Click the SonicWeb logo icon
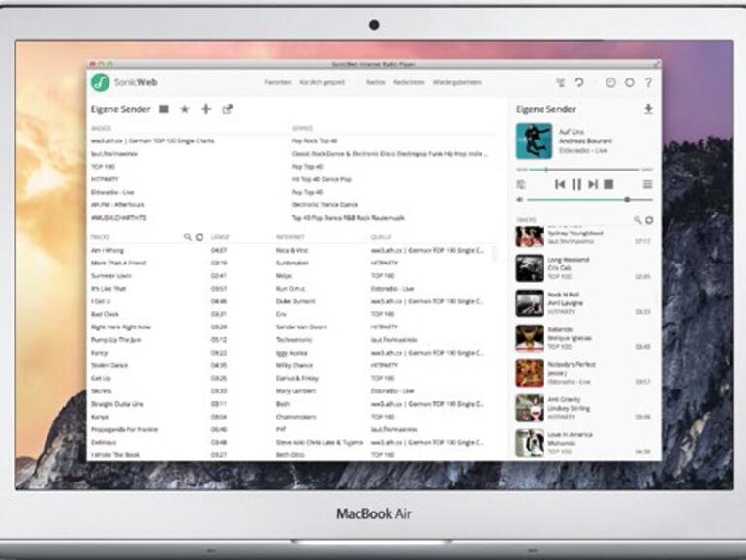 pyautogui.click(x=101, y=82)
